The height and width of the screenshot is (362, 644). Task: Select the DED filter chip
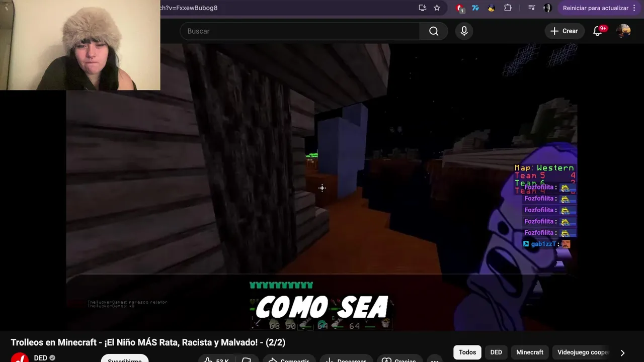coord(496,352)
